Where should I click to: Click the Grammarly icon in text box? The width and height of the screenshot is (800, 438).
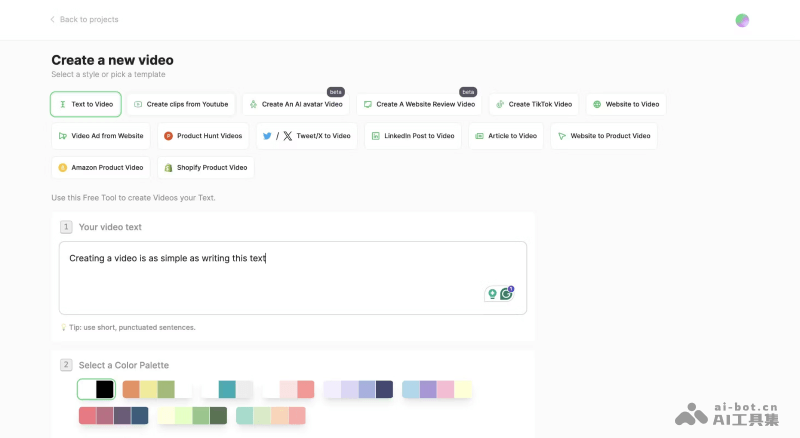pos(507,294)
